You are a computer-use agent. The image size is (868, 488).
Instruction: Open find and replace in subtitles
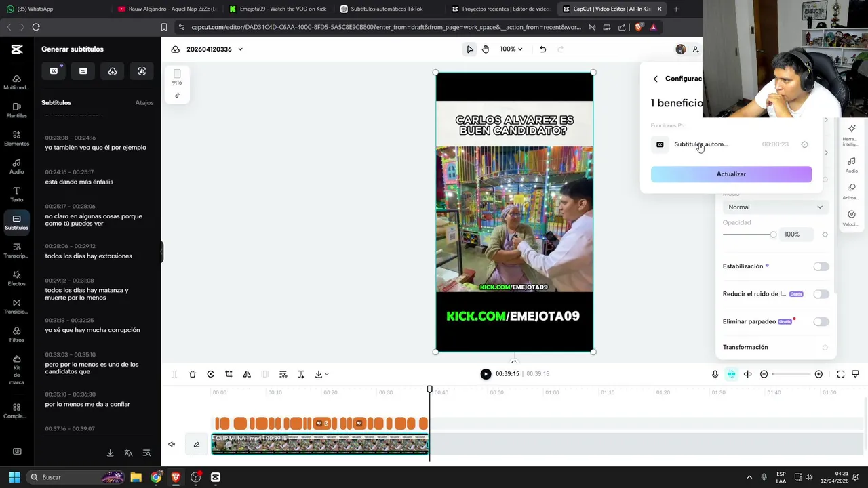tap(146, 453)
